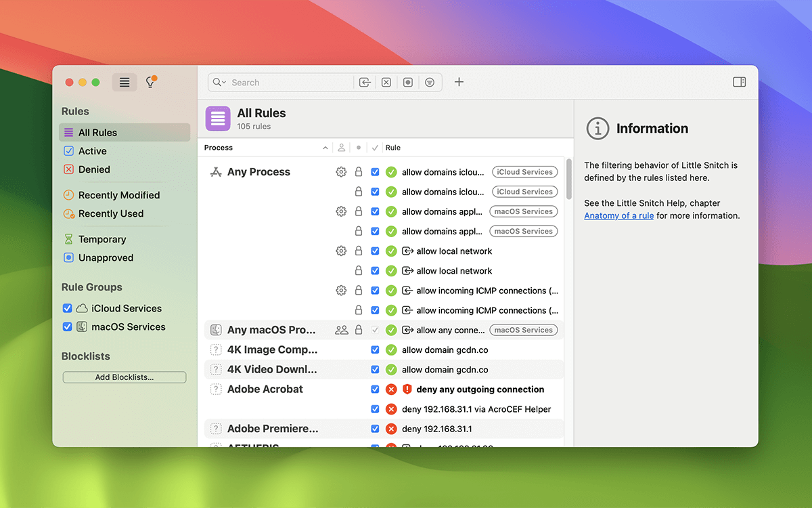812x508 pixels.
Task: Select the Any Process row name
Action: pyautogui.click(x=258, y=172)
